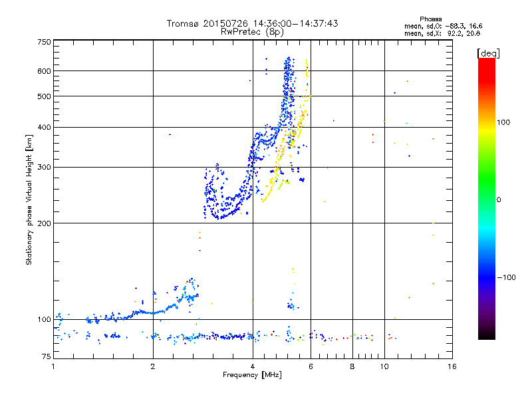This screenshot has height=399, width=532.
Task: Click the plot title 'Tromsø 20150726 14:36:00-14:37:43'
Action: [252, 23]
